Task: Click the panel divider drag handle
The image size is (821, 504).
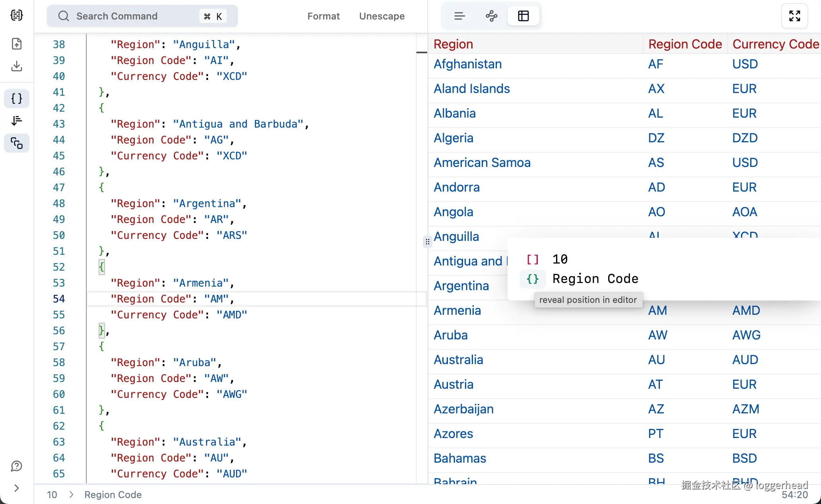Action: 427,242
